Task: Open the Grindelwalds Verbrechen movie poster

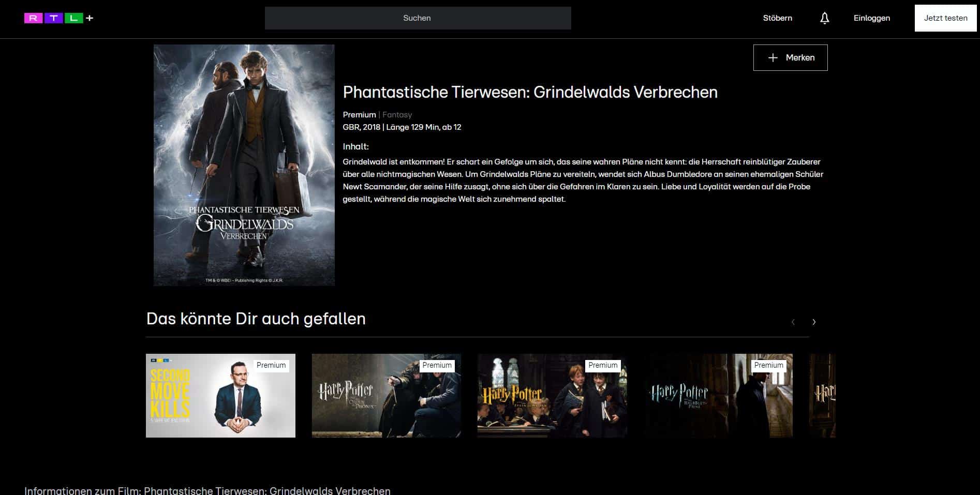Action: pyautogui.click(x=244, y=165)
